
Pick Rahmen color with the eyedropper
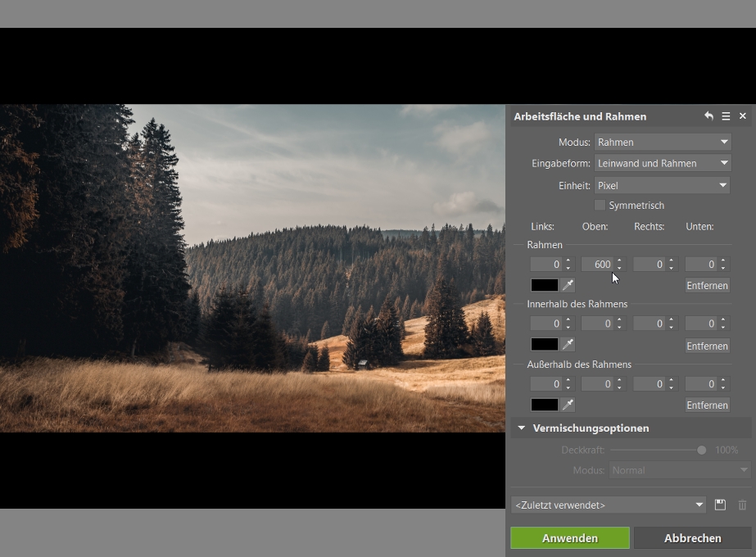pos(568,285)
